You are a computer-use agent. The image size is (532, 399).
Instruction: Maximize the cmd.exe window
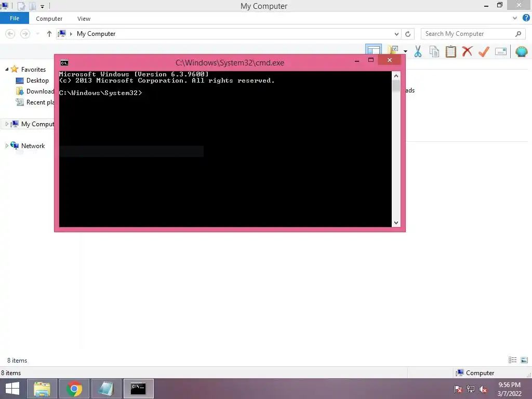point(371,60)
